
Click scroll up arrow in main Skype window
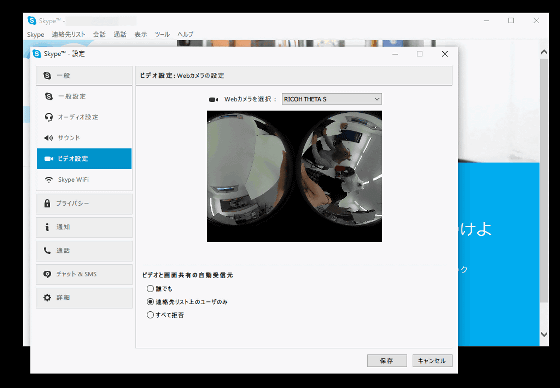click(x=544, y=52)
